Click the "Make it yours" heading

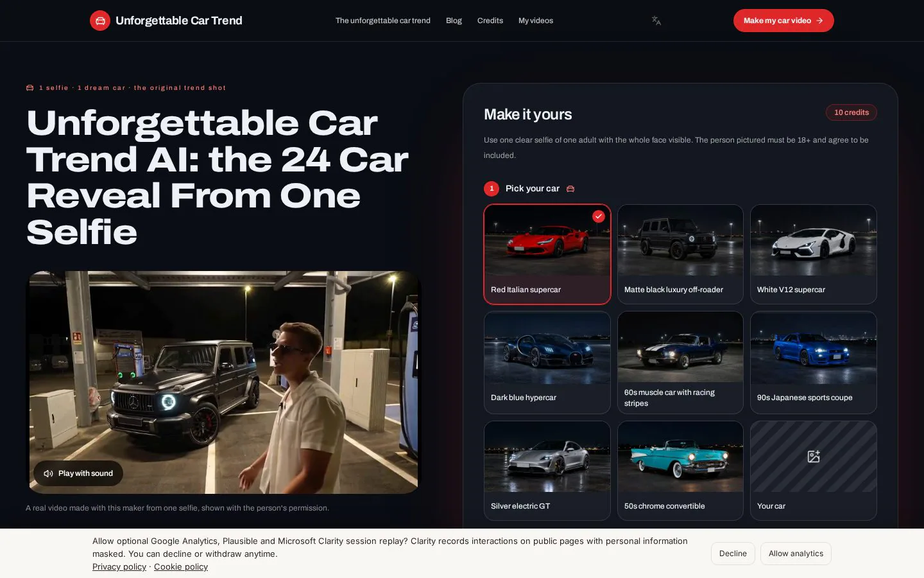(x=527, y=114)
